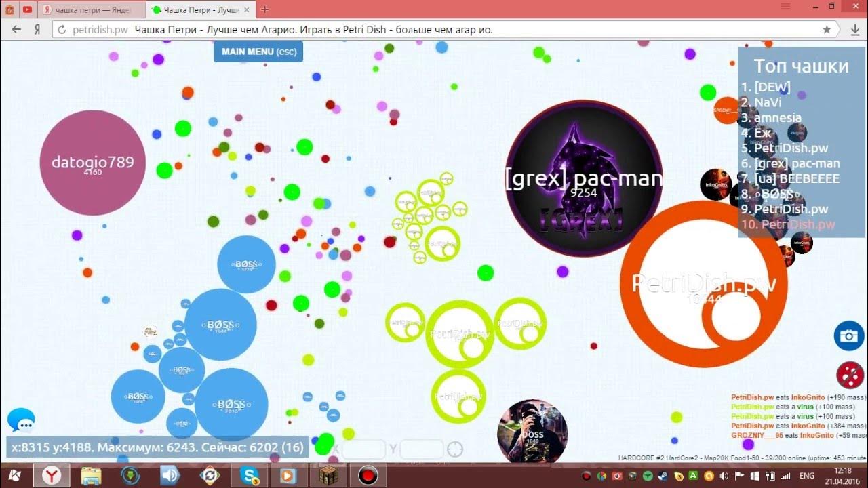This screenshot has width=868, height=488.
Task: Click the coordinates and mass status bar
Action: coord(158,448)
